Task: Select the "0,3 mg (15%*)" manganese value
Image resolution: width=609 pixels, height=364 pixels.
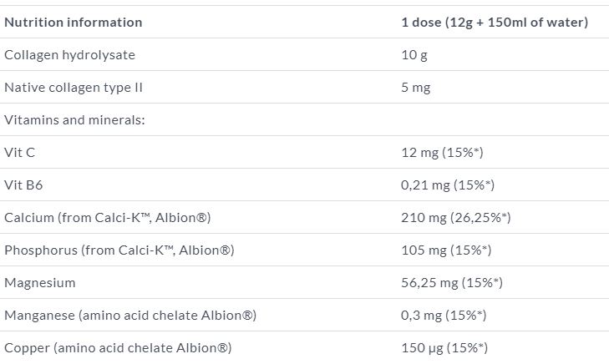Action: click(444, 316)
